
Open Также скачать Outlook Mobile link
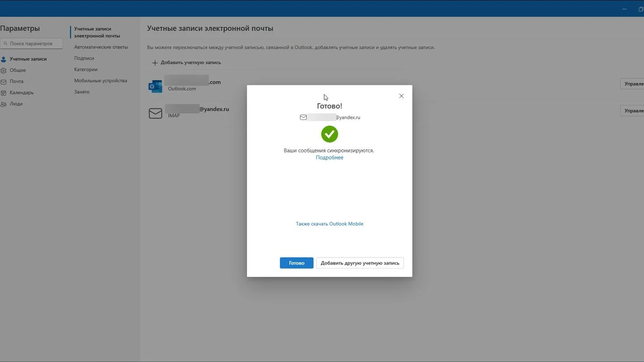tap(330, 224)
